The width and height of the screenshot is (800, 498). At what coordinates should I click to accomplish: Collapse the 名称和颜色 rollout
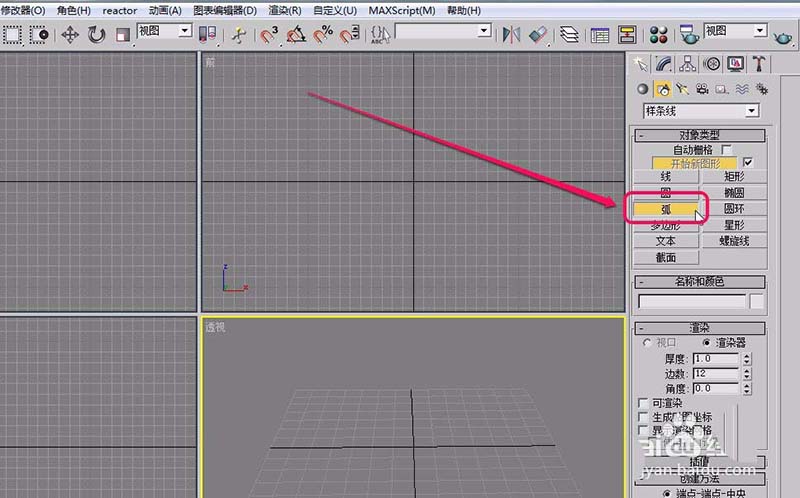pyautogui.click(x=699, y=282)
